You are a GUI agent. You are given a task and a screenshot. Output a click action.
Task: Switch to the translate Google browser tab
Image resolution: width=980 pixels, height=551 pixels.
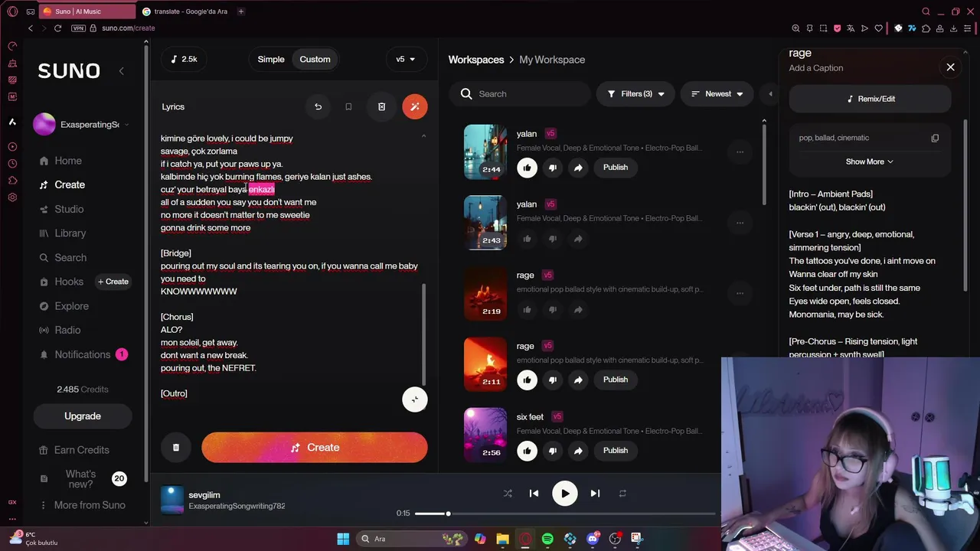coord(186,11)
